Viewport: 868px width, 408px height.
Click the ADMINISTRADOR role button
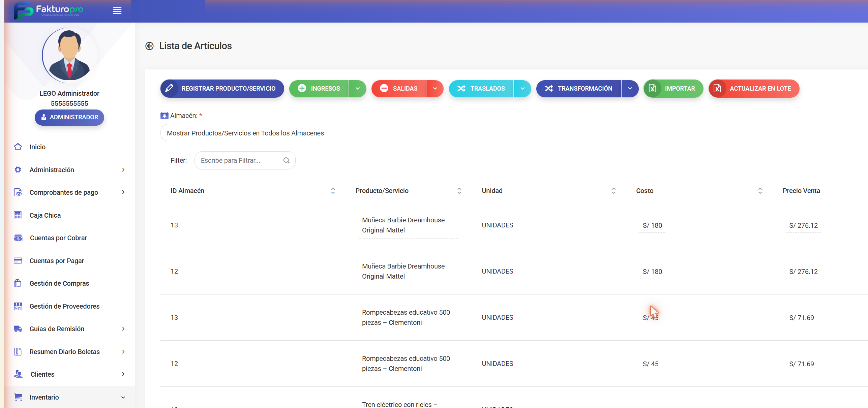(x=69, y=117)
